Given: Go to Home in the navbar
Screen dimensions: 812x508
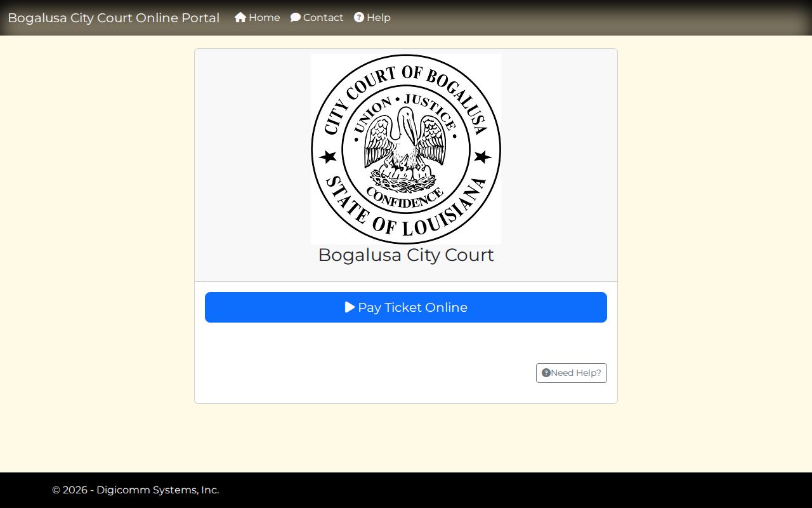Looking at the screenshot, I should [x=258, y=18].
